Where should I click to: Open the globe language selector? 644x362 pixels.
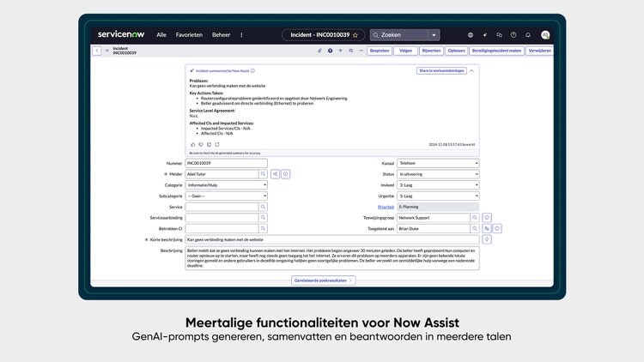[x=471, y=35]
